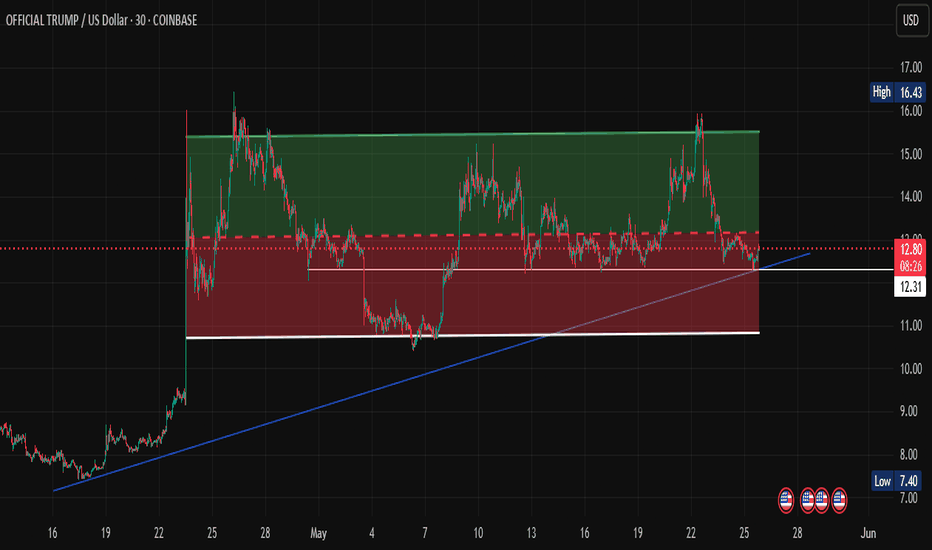
Task: Click the 8.00 price axis label
Action: tap(911, 454)
